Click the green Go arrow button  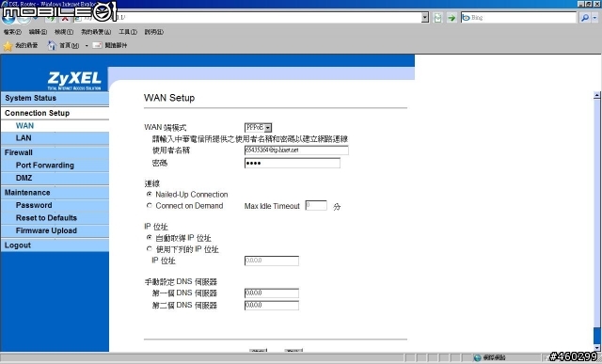tap(451, 17)
